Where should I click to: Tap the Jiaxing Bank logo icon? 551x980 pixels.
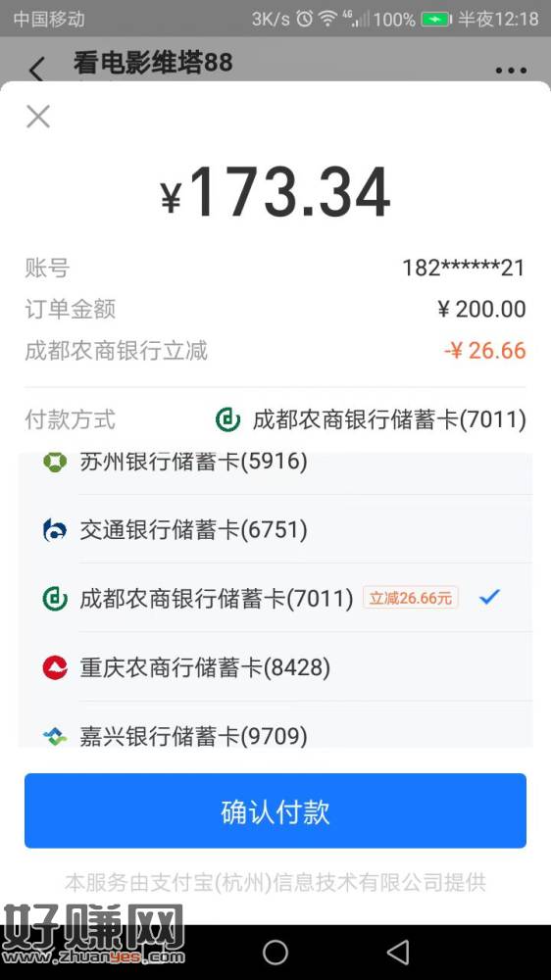tap(55, 736)
